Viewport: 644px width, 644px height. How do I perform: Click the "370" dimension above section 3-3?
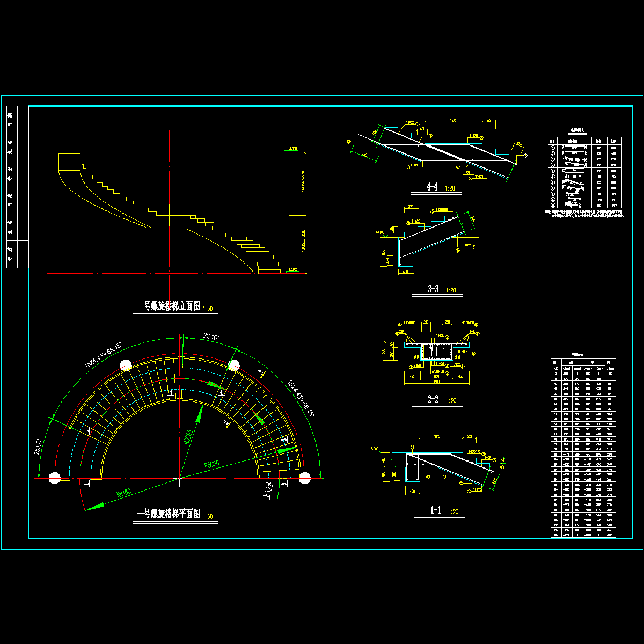pyautogui.click(x=411, y=207)
